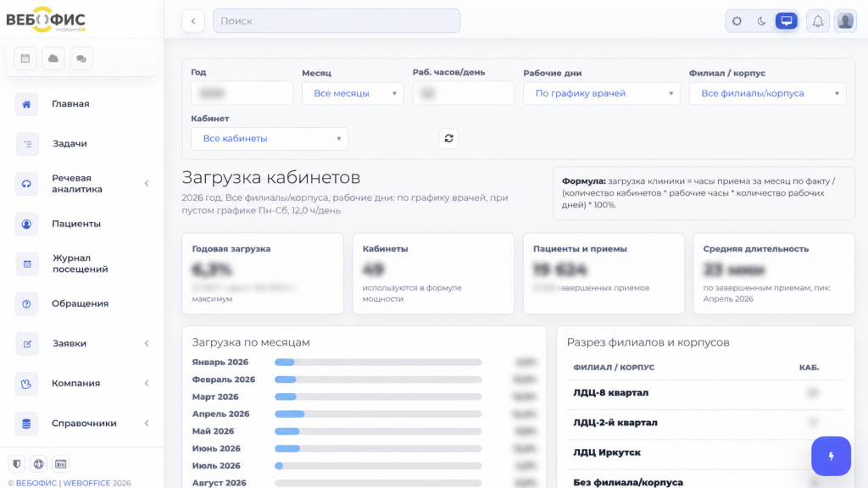Select ЛДЦ Иркутск table row
Viewport: 868px width, 488px height.
pos(706,452)
